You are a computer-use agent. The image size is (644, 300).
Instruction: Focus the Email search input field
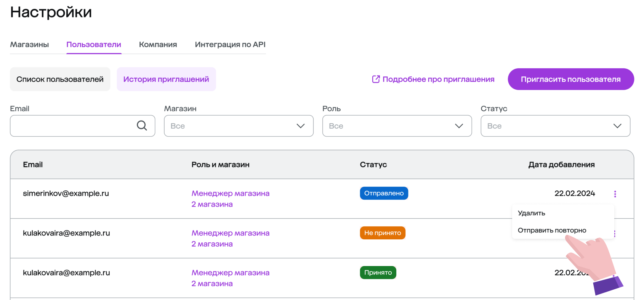click(x=72, y=126)
